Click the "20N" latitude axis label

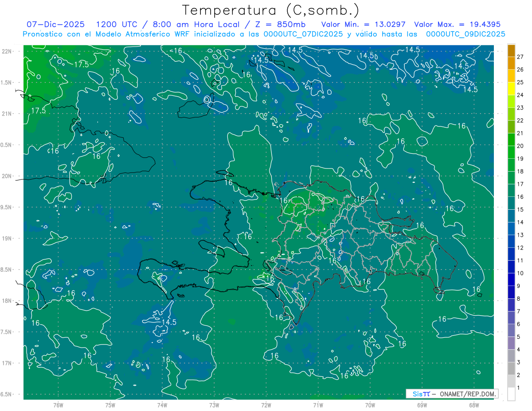(x=7, y=176)
